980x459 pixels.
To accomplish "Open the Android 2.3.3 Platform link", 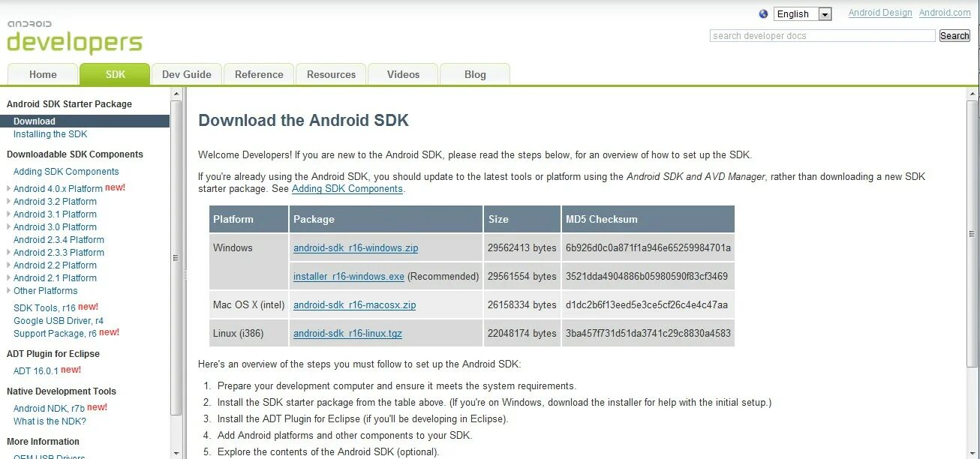I will (59, 253).
